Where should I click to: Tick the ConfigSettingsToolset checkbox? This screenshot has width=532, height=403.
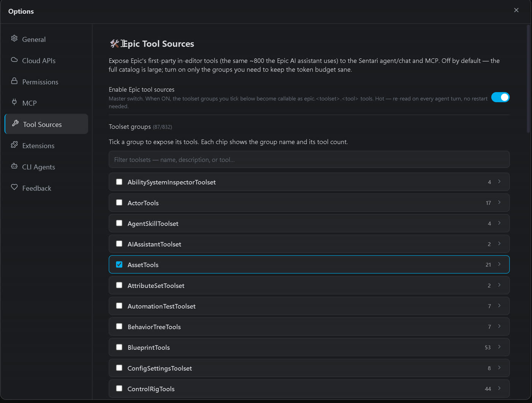coord(119,368)
